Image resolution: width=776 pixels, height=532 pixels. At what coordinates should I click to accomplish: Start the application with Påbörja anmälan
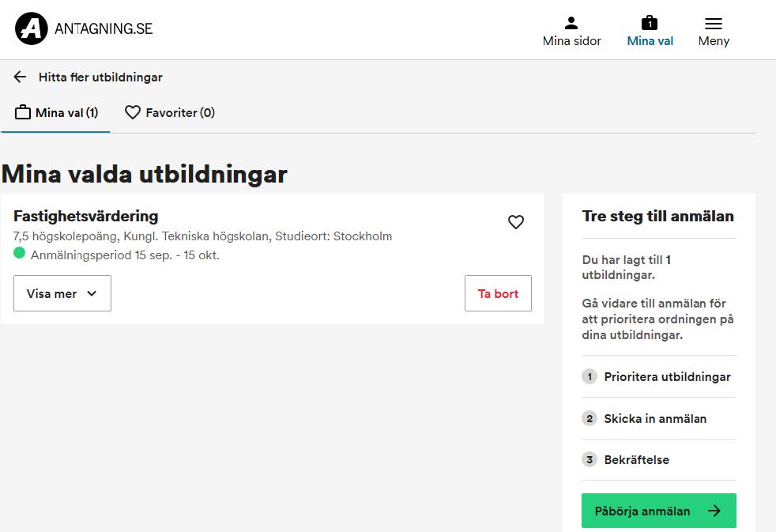coord(642,511)
